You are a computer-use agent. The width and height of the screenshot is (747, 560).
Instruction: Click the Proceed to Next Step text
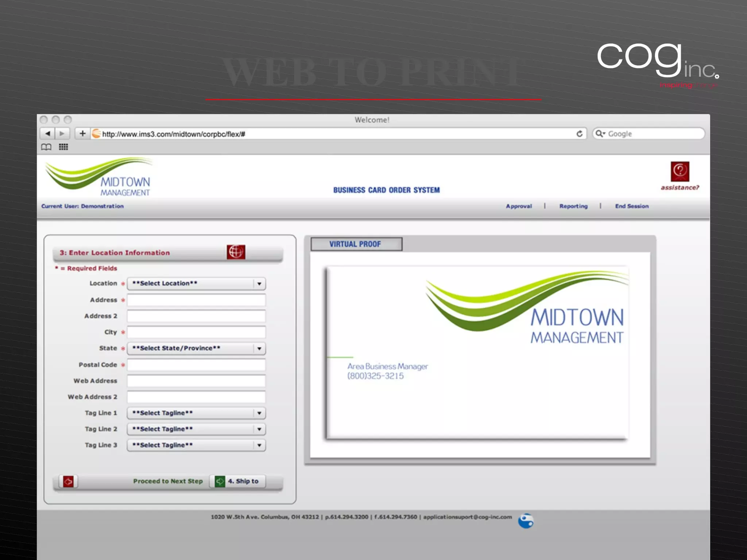pos(168,481)
